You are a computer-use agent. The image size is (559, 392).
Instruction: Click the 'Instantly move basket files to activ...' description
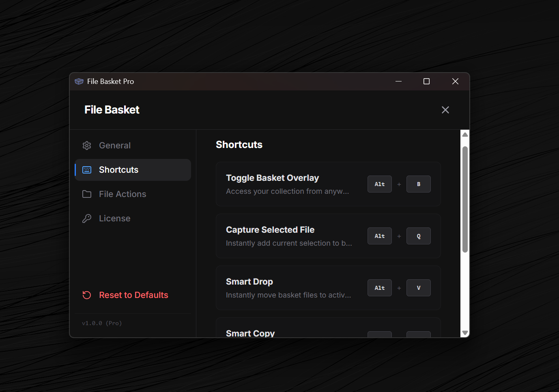(x=288, y=295)
